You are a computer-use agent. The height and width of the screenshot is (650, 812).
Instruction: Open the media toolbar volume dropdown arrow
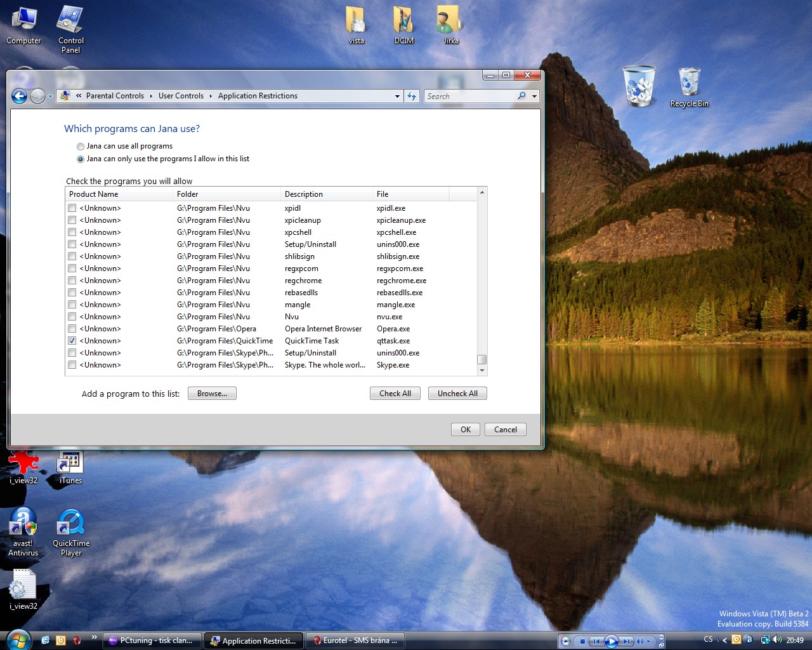coord(648,641)
